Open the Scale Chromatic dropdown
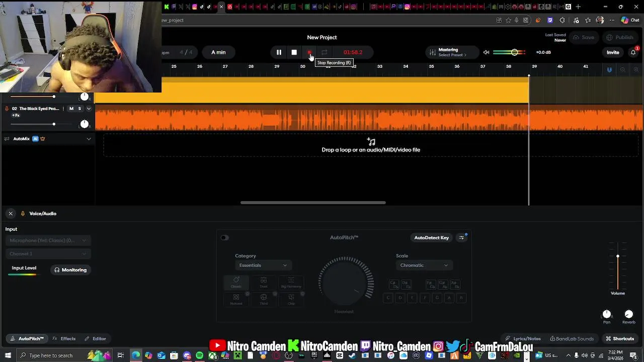 424,265
